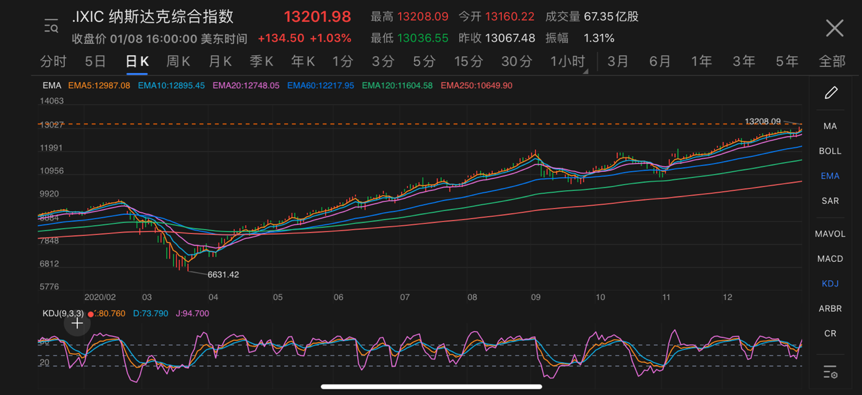This screenshot has width=862, height=395.
Task: Toggle the MACD sub-indicator
Action: (x=830, y=259)
